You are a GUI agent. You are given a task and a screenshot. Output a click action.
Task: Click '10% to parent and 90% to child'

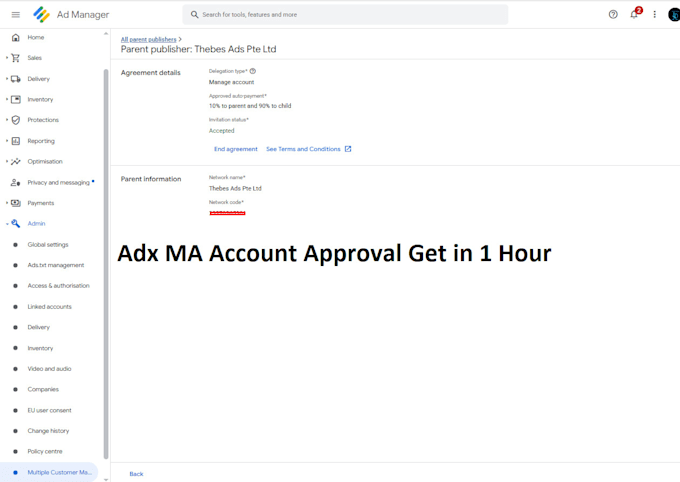pyautogui.click(x=250, y=106)
